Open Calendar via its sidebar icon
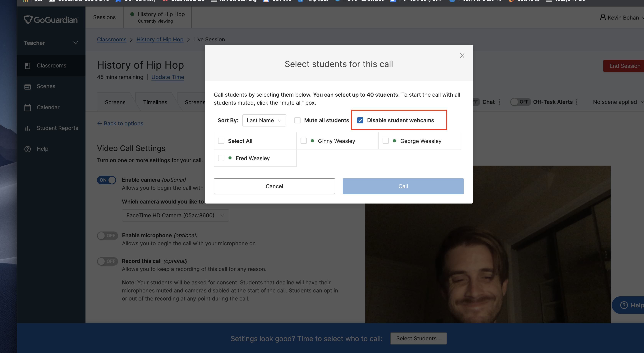The height and width of the screenshot is (353, 644). tap(27, 108)
